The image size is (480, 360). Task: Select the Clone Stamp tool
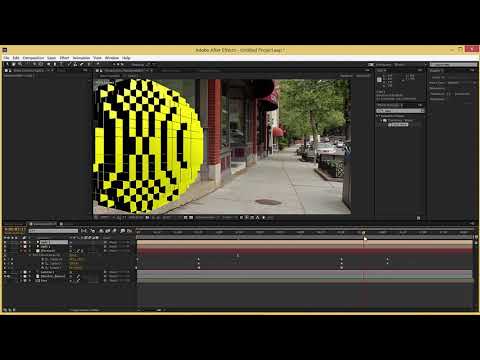click(x=75, y=64)
